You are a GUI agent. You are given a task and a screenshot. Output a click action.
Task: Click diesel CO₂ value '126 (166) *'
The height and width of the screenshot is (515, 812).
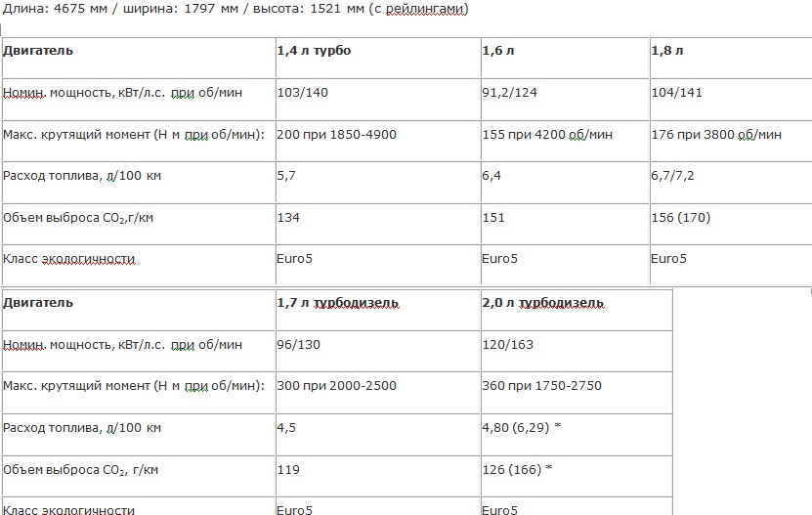517,469
